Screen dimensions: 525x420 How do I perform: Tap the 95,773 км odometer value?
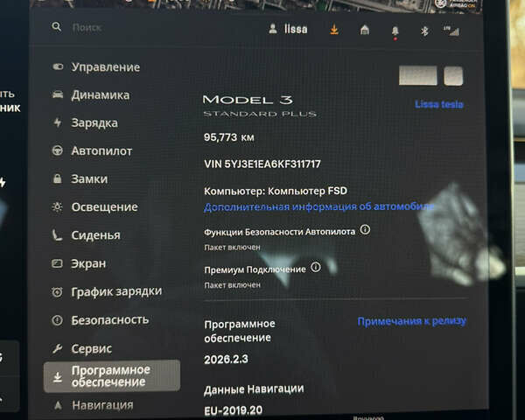[229, 137]
